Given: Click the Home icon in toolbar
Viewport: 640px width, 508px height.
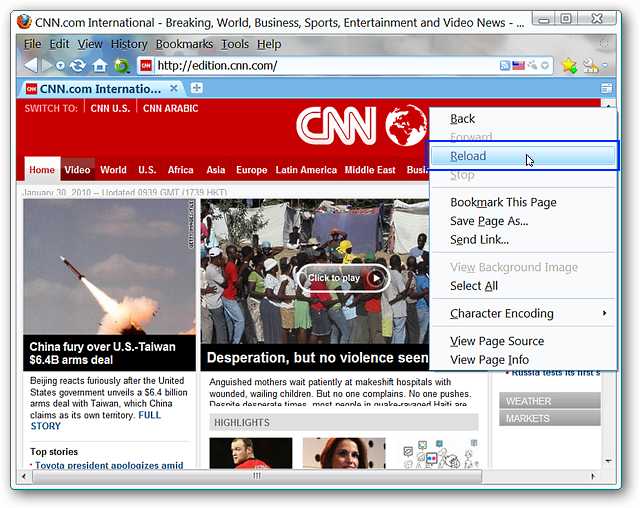Looking at the screenshot, I should (x=99, y=66).
